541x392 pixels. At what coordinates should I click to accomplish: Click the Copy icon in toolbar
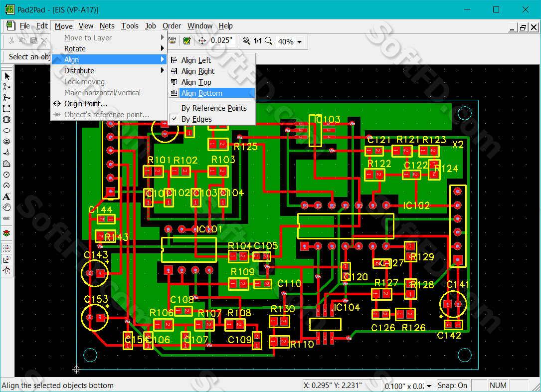(22, 41)
